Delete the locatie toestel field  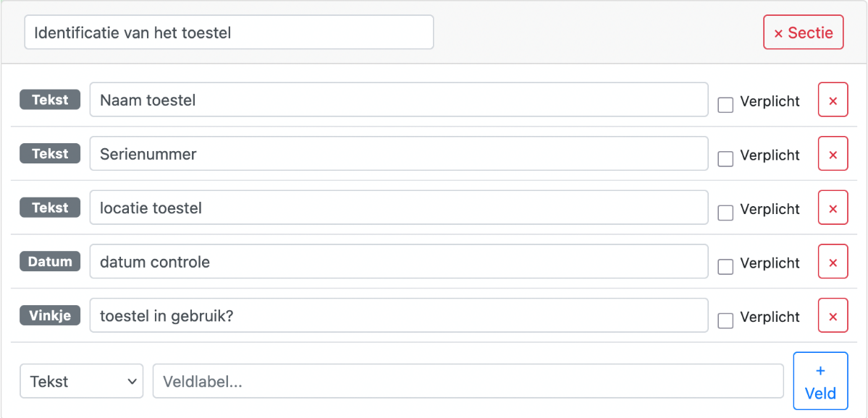click(833, 208)
